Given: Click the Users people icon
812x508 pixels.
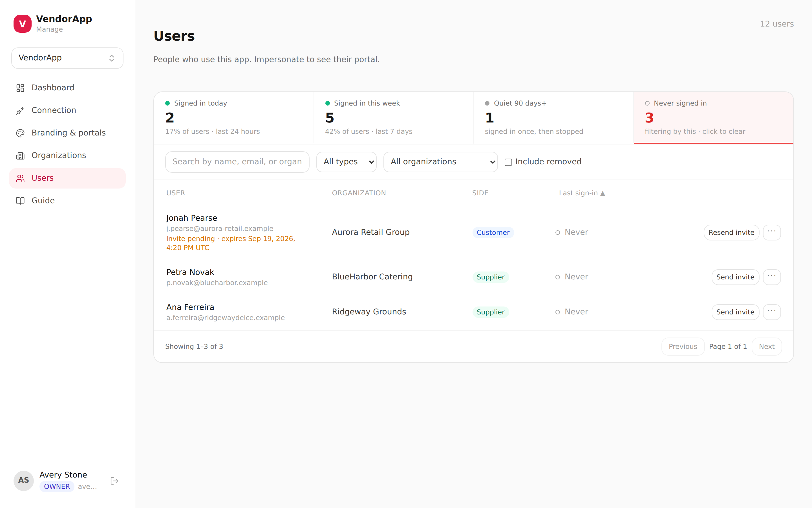Looking at the screenshot, I should [x=21, y=178].
